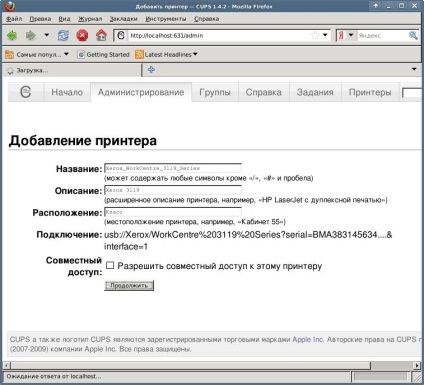Screen dimensions: 424x385
Task: Click the scroll left arrow
Action: point(6,366)
